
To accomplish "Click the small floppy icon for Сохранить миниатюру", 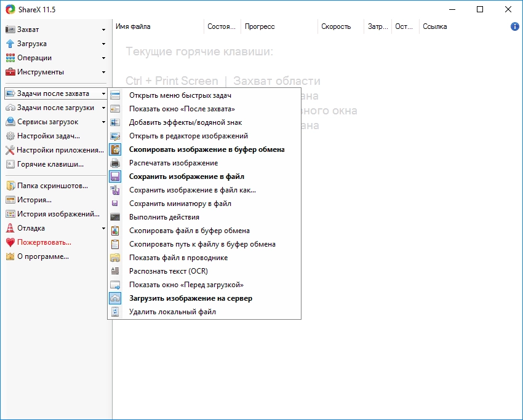I will tap(114, 204).
